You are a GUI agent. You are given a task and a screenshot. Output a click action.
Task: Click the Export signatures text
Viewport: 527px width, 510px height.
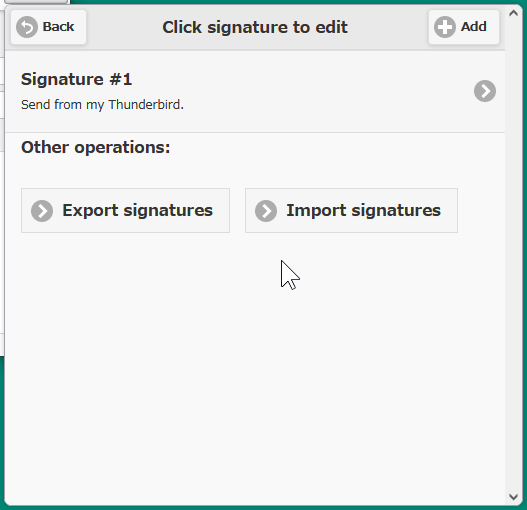(137, 210)
